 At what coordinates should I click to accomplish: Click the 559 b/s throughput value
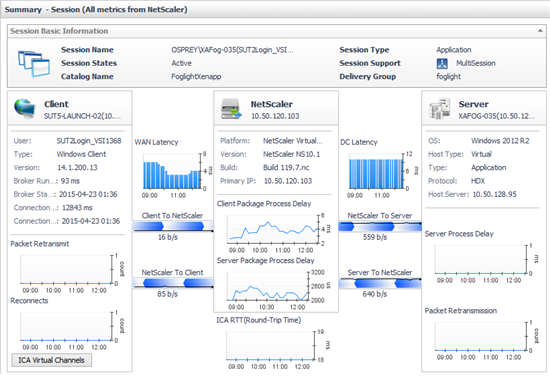pos(375,237)
